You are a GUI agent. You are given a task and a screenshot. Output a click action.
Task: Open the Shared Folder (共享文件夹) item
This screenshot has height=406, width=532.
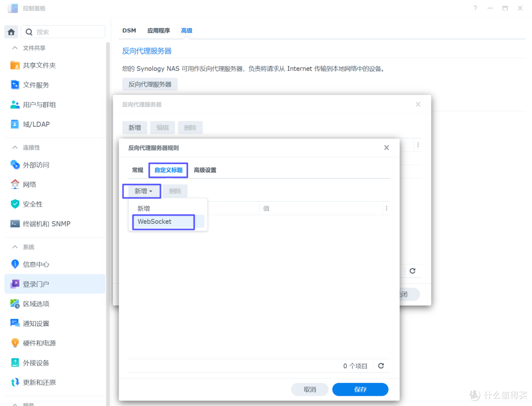tap(55, 65)
